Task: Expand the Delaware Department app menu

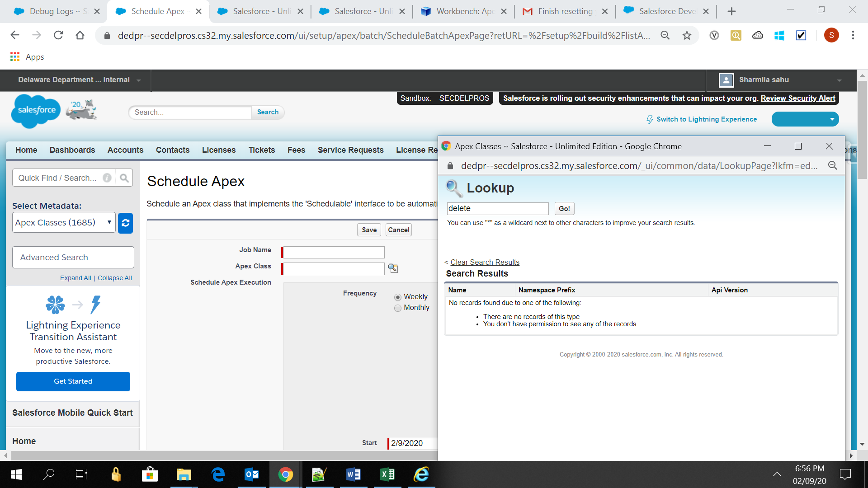Action: (138, 80)
